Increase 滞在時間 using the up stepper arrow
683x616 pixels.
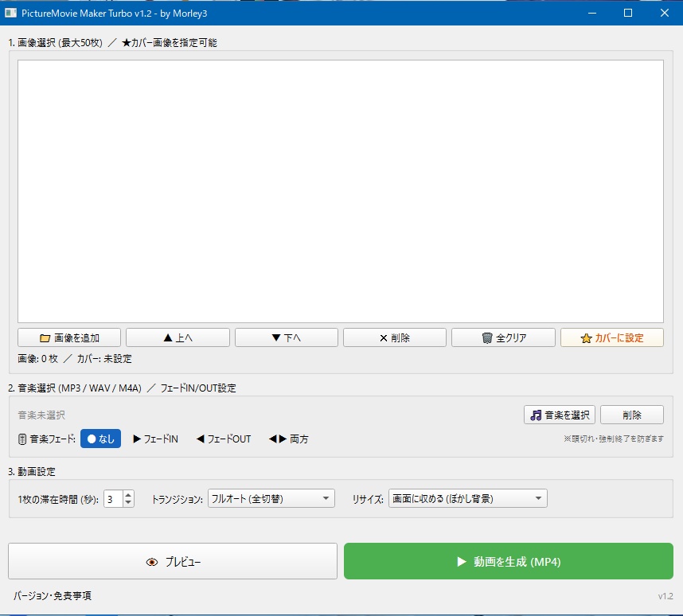pyautogui.click(x=127, y=494)
